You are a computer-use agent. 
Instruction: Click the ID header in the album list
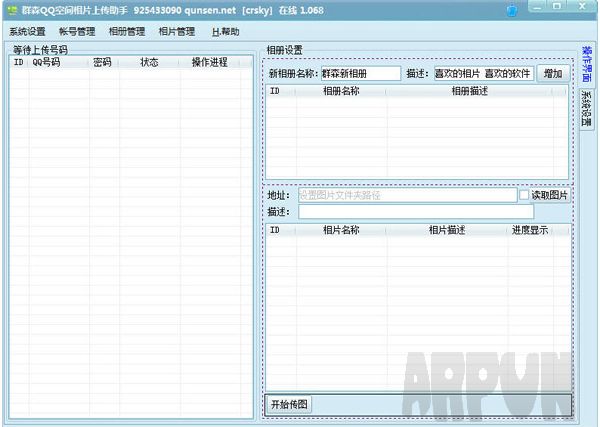click(280, 91)
